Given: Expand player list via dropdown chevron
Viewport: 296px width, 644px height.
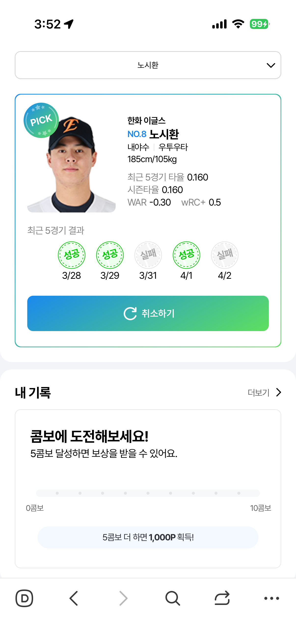Looking at the screenshot, I should (271, 65).
